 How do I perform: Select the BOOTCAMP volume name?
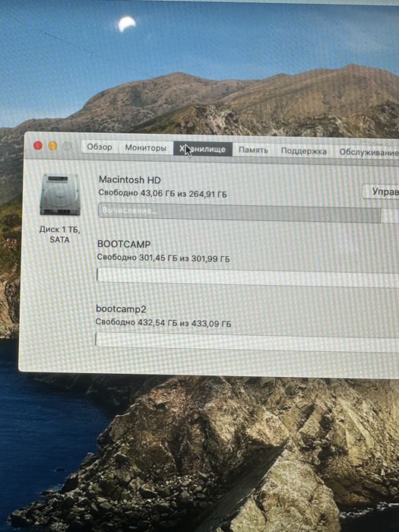click(x=124, y=244)
